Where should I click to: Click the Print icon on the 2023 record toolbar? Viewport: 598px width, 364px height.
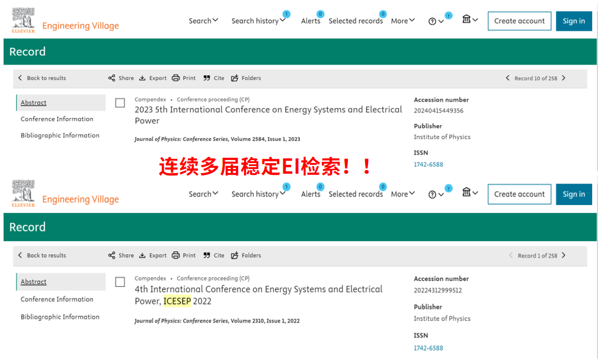click(x=176, y=78)
